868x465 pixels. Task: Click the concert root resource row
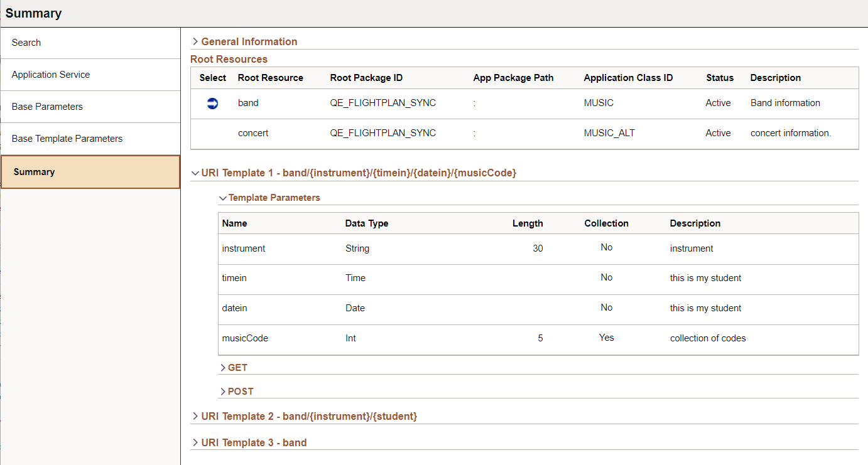click(x=524, y=134)
